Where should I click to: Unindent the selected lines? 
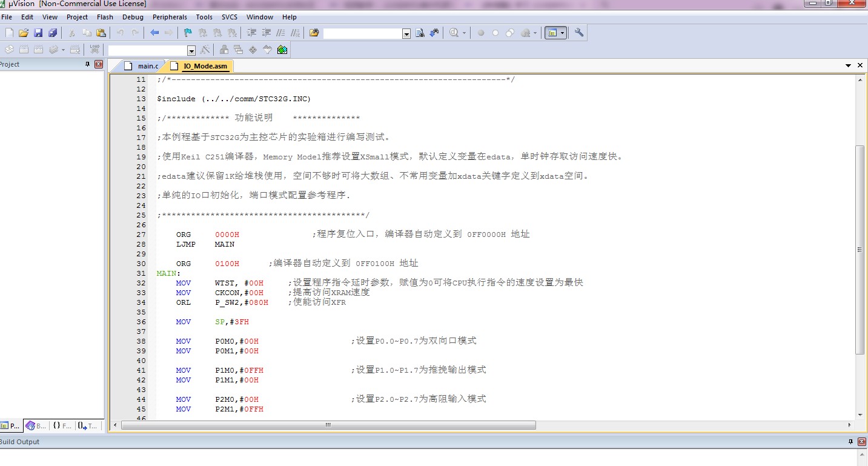point(266,33)
